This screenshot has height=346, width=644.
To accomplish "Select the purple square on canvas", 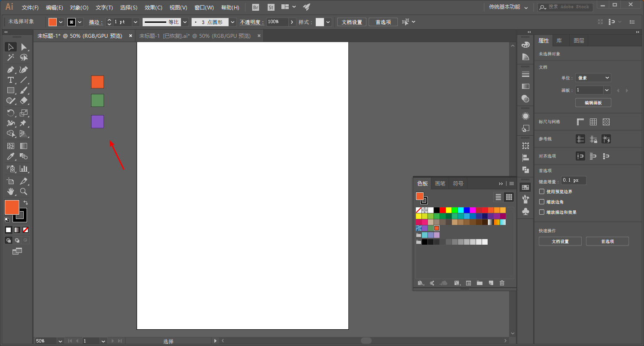I will pyautogui.click(x=98, y=121).
